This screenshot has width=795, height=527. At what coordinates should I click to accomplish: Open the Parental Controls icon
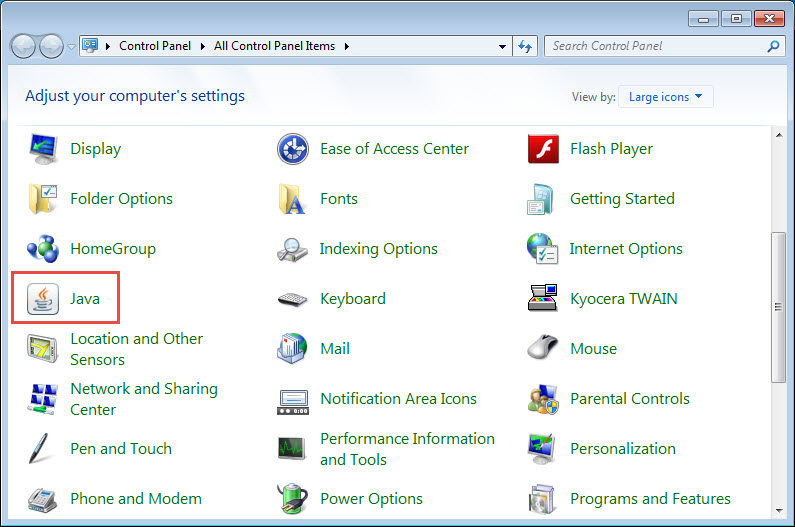tap(542, 399)
